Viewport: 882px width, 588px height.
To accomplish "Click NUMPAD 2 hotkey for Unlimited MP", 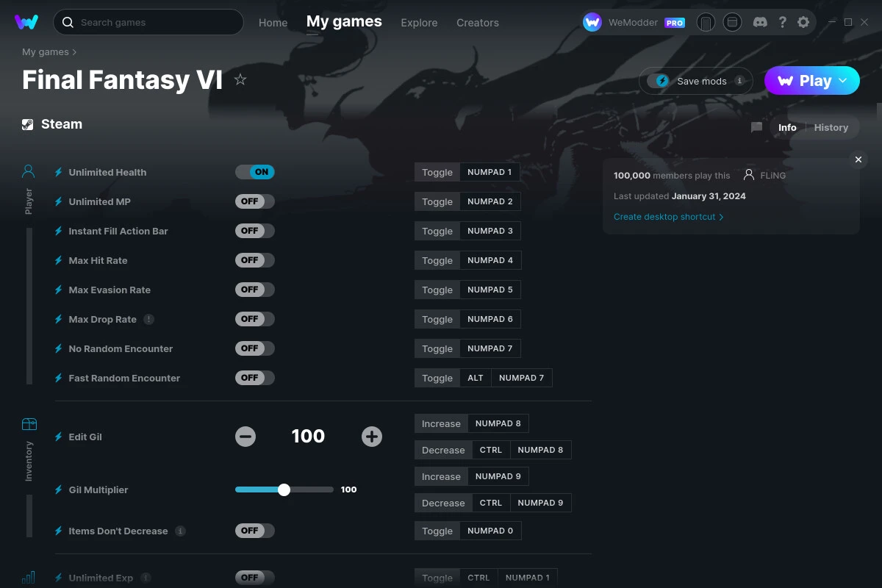I will [490, 201].
